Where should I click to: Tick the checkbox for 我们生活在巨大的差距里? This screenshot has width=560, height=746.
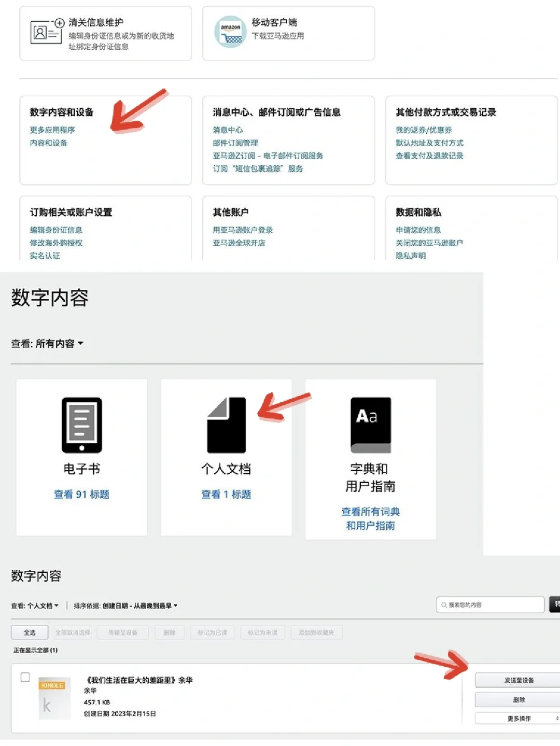(25, 677)
